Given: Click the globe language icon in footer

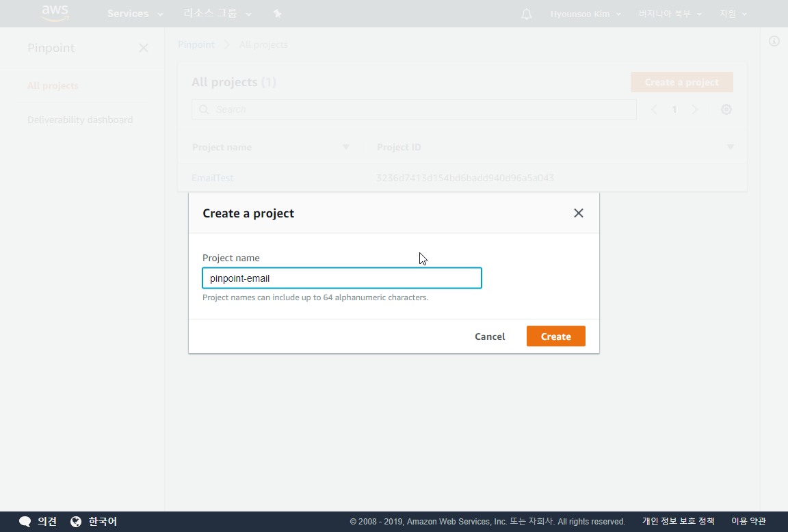Looking at the screenshot, I should (x=76, y=522).
